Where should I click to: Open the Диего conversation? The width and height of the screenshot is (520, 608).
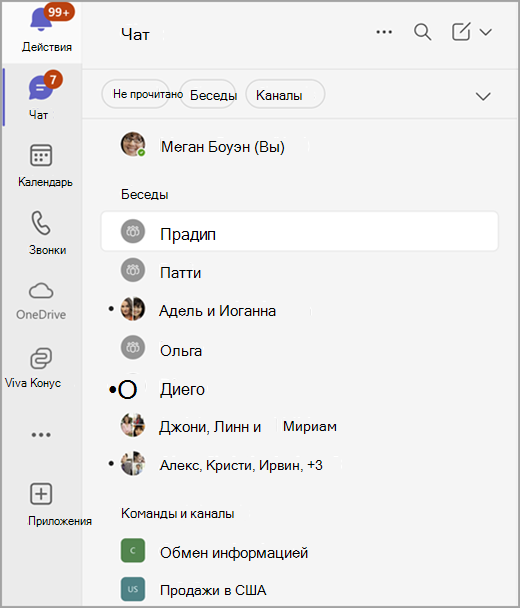pyautogui.click(x=299, y=389)
